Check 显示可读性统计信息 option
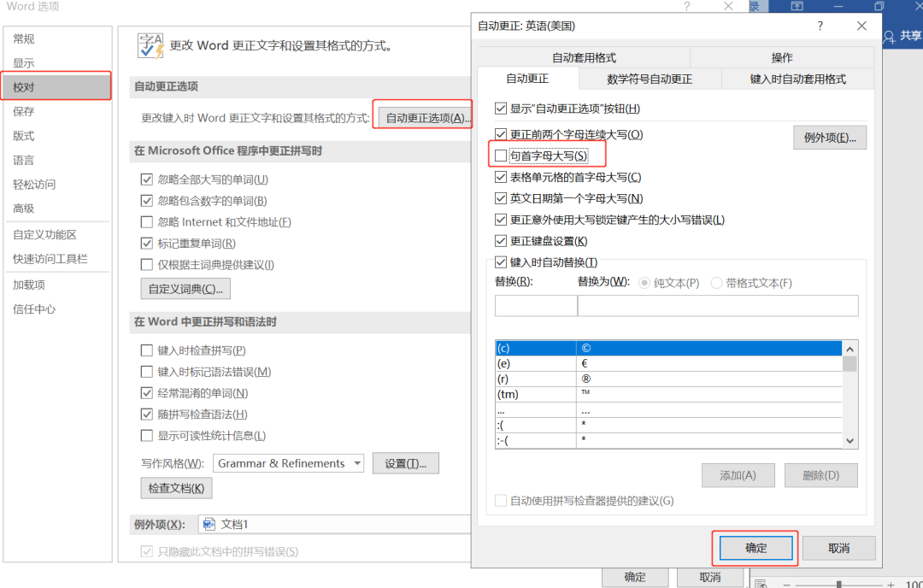Viewport: 923px width, 588px height. (x=147, y=436)
